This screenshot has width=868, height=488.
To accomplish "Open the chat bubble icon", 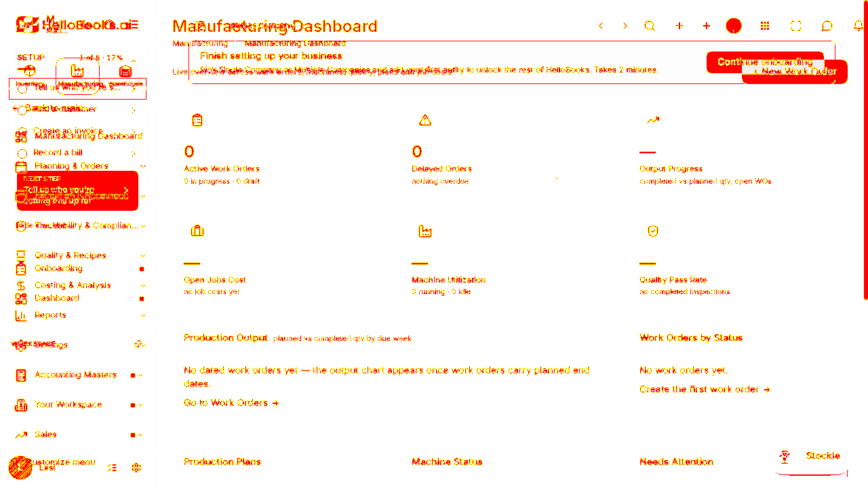I will coord(827,26).
